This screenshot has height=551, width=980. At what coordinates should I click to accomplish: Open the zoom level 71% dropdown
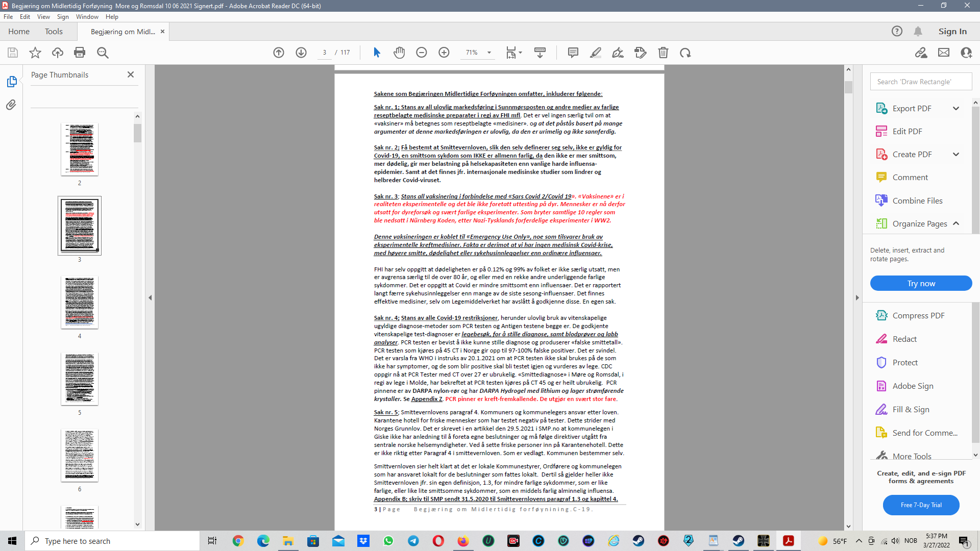489,53
